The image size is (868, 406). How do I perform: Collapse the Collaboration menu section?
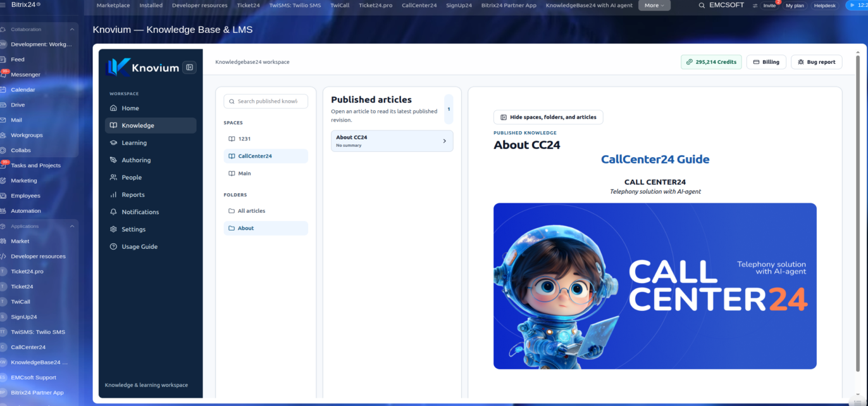(x=71, y=29)
